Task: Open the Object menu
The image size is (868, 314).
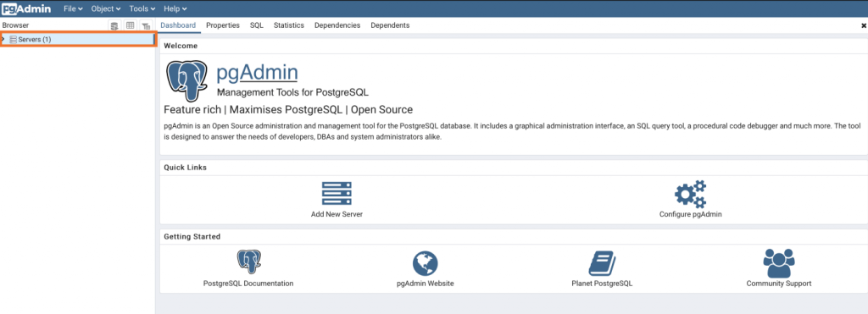Action: click(x=106, y=8)
